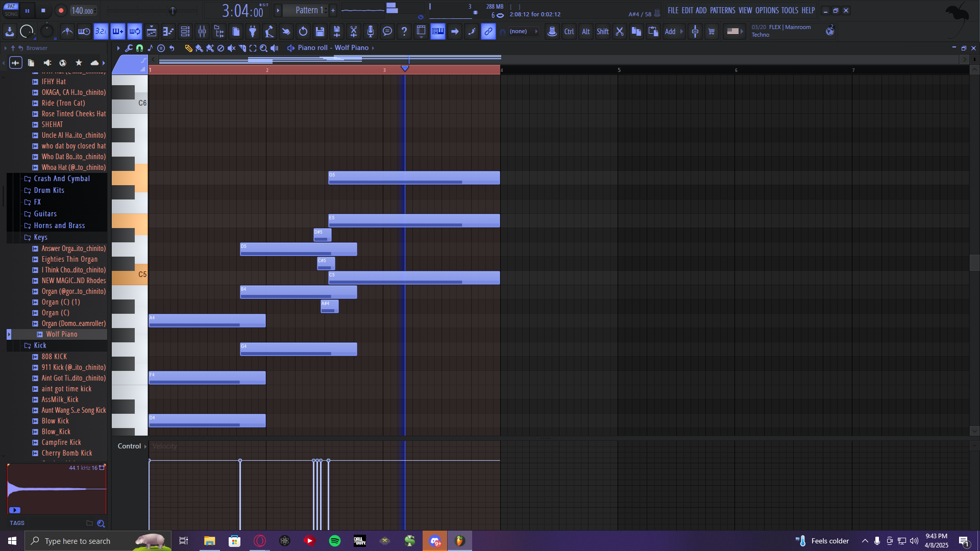Open the snap (none) dropdown
980x551 pixels.
point(523,32)
